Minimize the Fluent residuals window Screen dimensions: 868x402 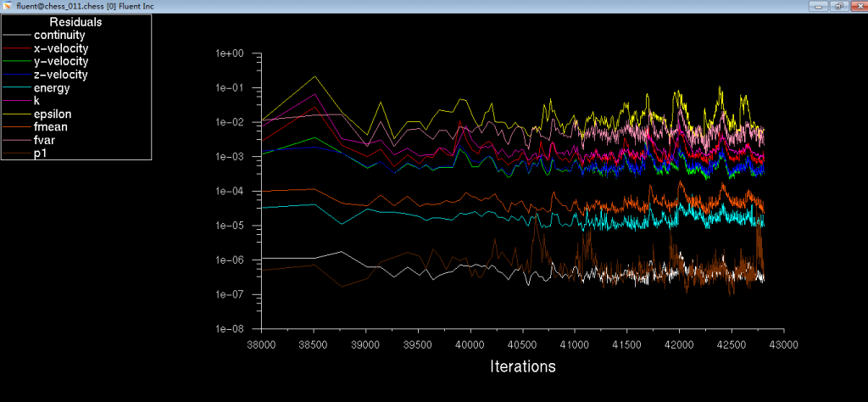point(818,6)
